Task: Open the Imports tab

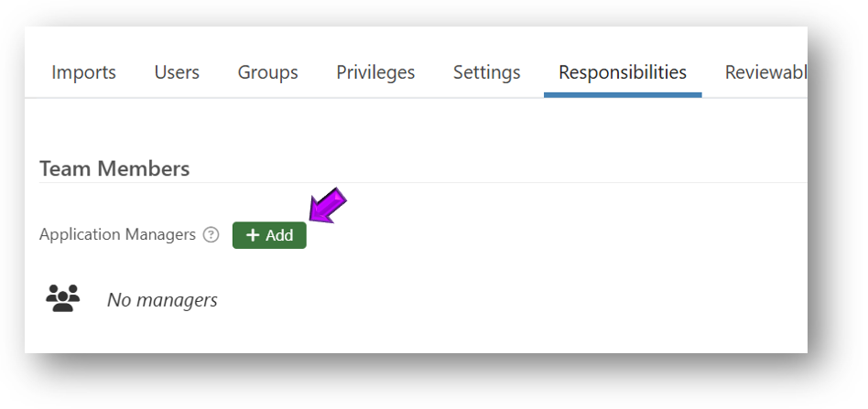Action: pos(83,72)
